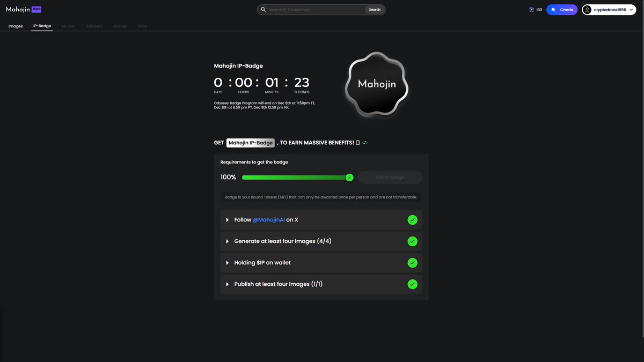Click the Mahojin badge emblem
Screen dimensions: 644x362
click(377, 84)
